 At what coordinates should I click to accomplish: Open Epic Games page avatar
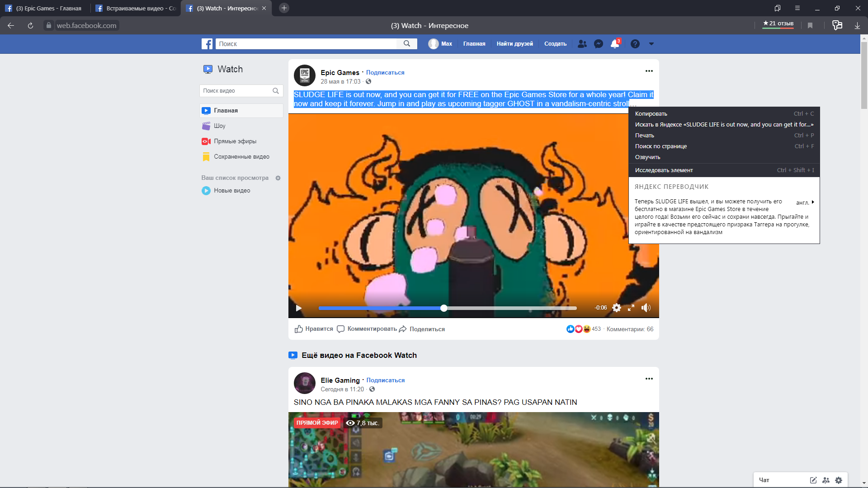click(x=305, y=75)
